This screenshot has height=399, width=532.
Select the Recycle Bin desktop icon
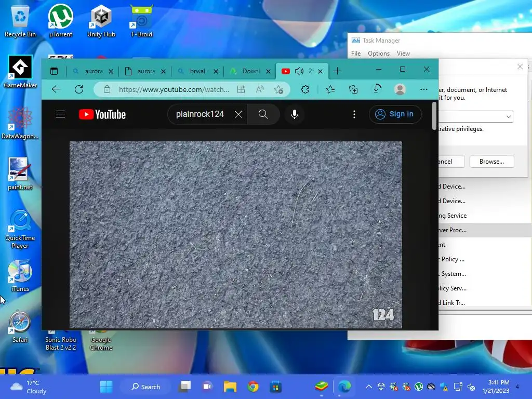(20, 21)
